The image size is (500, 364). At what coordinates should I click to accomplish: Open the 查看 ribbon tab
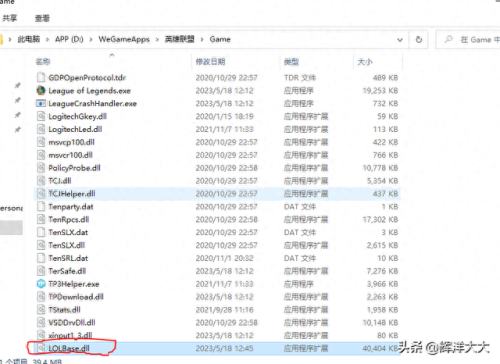coord(42,18)
